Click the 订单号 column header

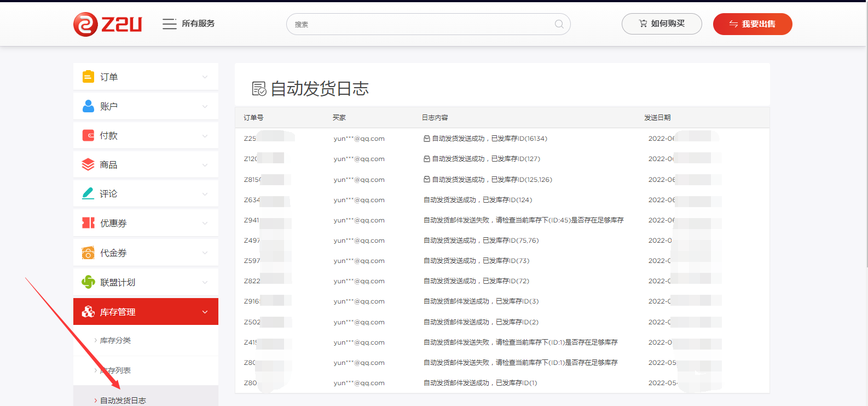253,118
